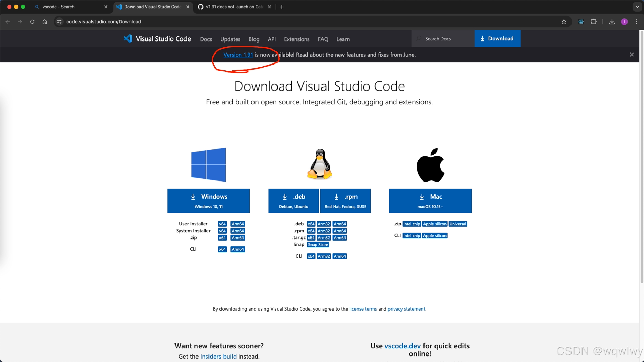Select Windows System Installer x64
Image resolution: width=644 pixels, height=362 pixels.
222,231
